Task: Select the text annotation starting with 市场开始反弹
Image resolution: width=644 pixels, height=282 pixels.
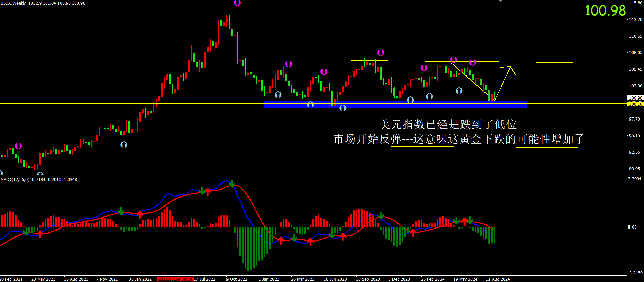Action: click(459, 139)
